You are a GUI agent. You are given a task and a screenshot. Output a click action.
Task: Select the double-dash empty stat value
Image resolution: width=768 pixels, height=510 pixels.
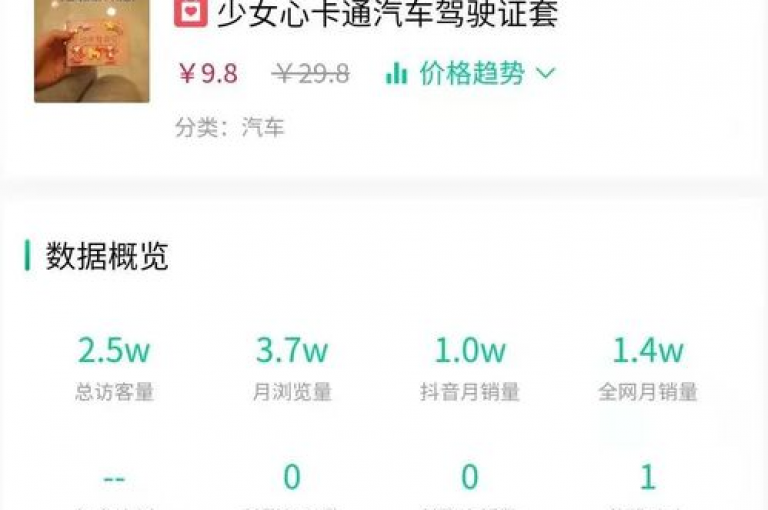click(x=114, y=478)
